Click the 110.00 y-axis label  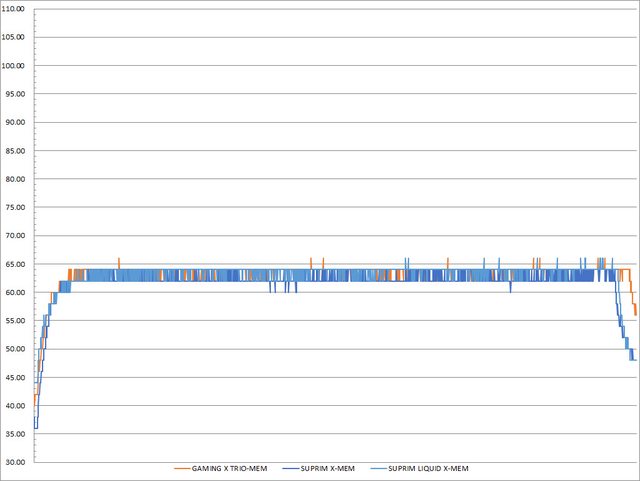pyautogui.click(x=16, y=9)
